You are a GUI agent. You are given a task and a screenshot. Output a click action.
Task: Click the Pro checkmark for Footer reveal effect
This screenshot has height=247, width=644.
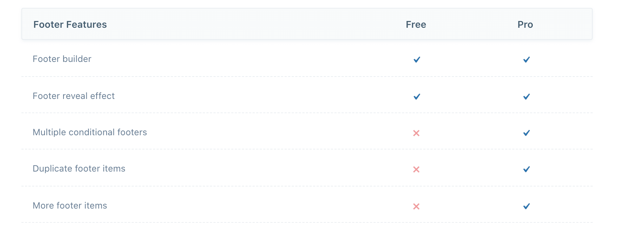click(x=526, y=96)
